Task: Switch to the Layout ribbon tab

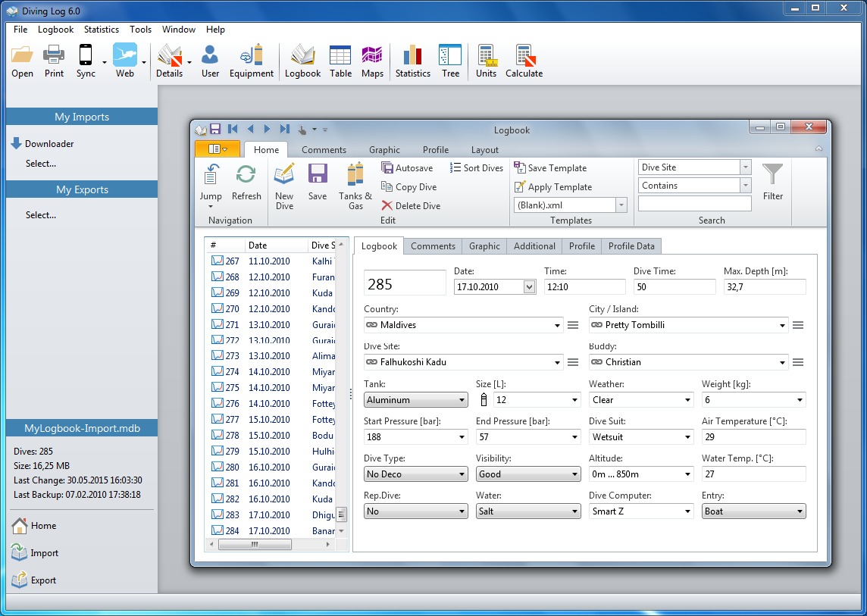Action: pyautogui.click(x=485, y=150)
